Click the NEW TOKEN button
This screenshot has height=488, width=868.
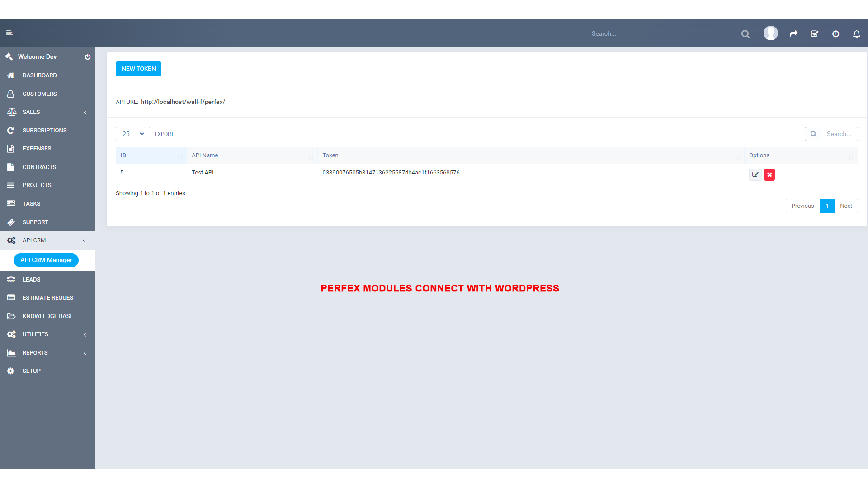[x=138, y=69]
